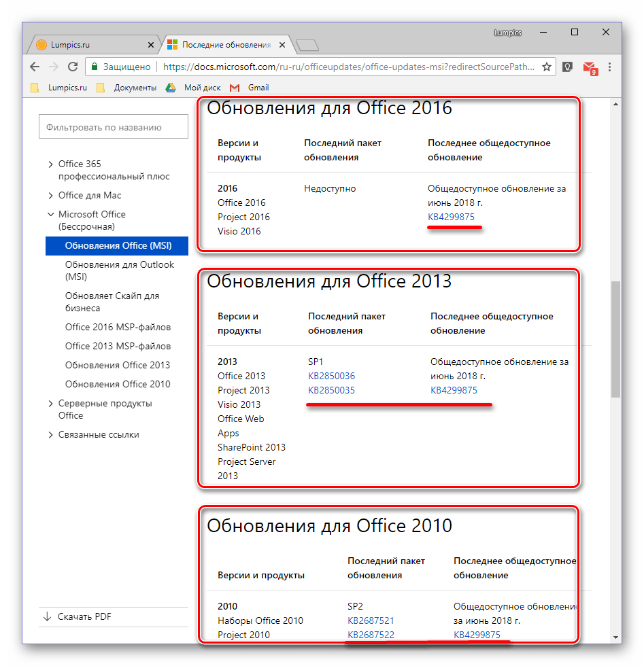Click heading Обновления для Office 2016
The width and height of the screenshot is (644, 666).
click(x=329, y=108)
